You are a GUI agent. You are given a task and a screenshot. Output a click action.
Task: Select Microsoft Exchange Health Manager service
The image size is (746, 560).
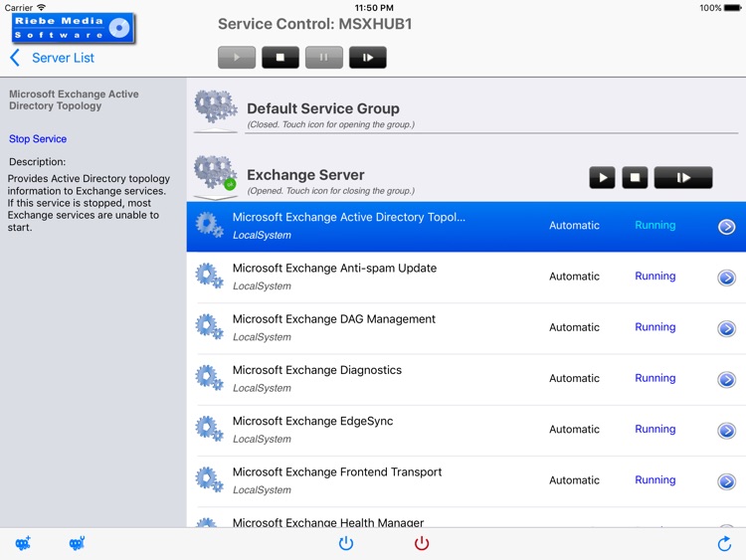pos(466,517)
